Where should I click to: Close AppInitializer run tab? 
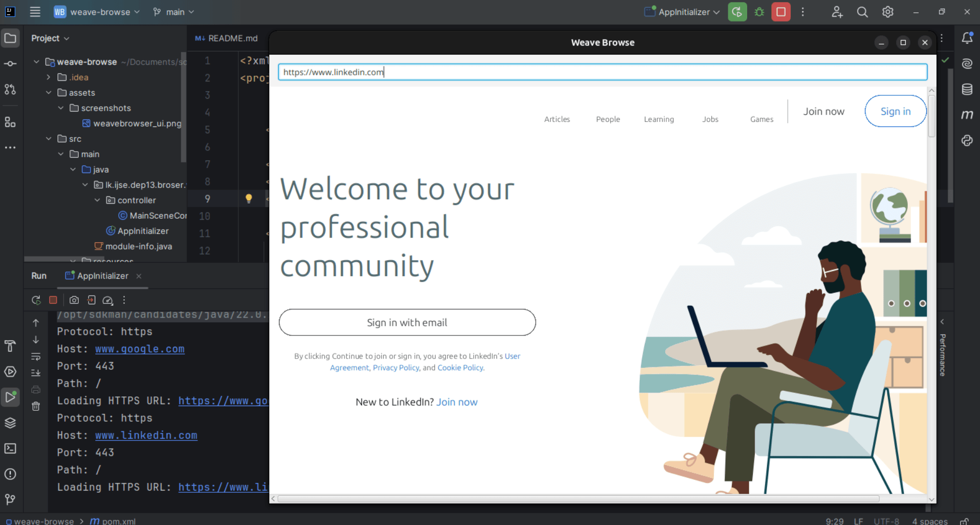tap(139, 276)
